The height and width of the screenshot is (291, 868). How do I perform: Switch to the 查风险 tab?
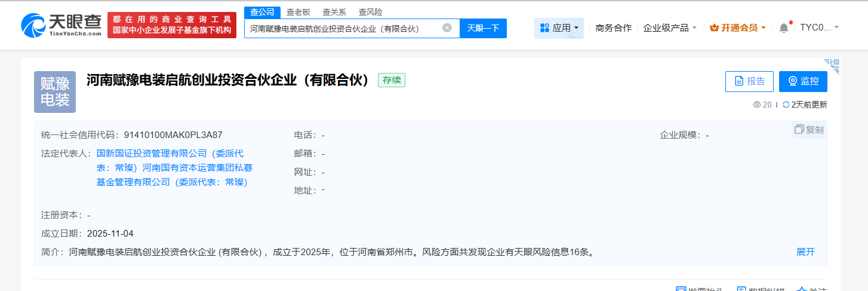(x=371, y=12)
